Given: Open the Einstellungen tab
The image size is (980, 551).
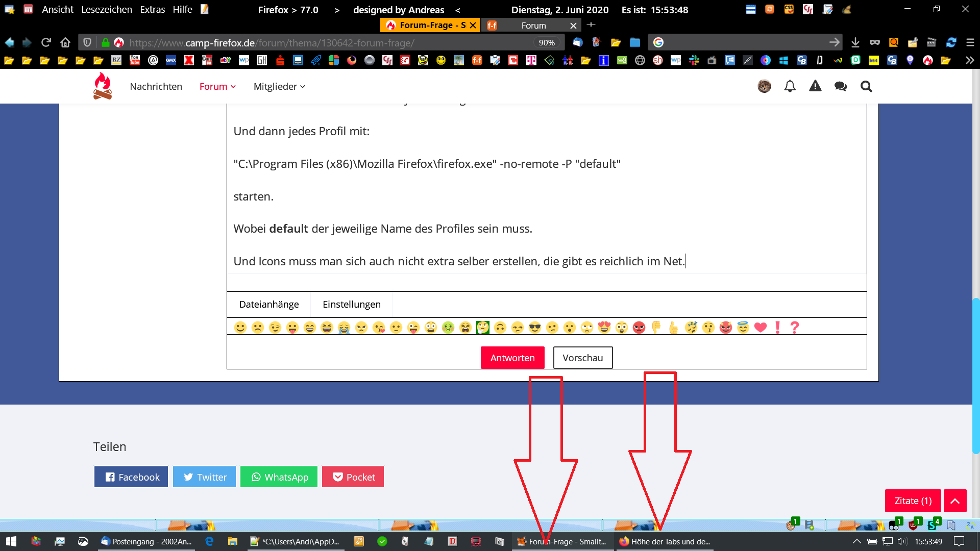Looking at the screenshot, I should pyautogui.click(x=351, y=304).
